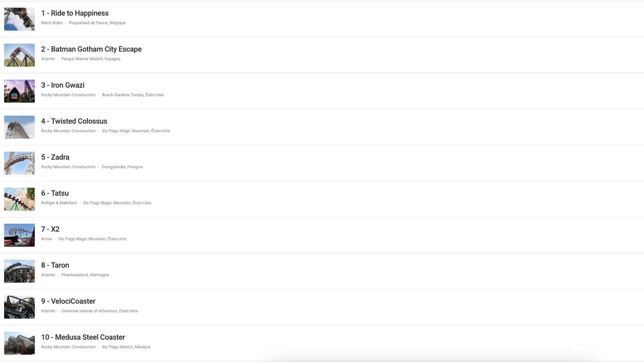Select the Zadra coaster thumbnail

(x=19, y=163)
